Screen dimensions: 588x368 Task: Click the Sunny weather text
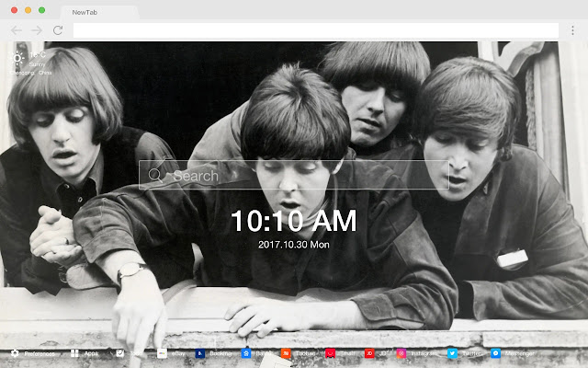[37, 64]
